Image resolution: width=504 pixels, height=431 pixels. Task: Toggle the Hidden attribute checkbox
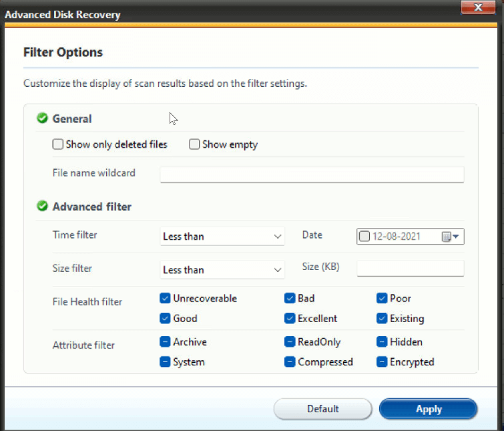[x=382, y=341]
